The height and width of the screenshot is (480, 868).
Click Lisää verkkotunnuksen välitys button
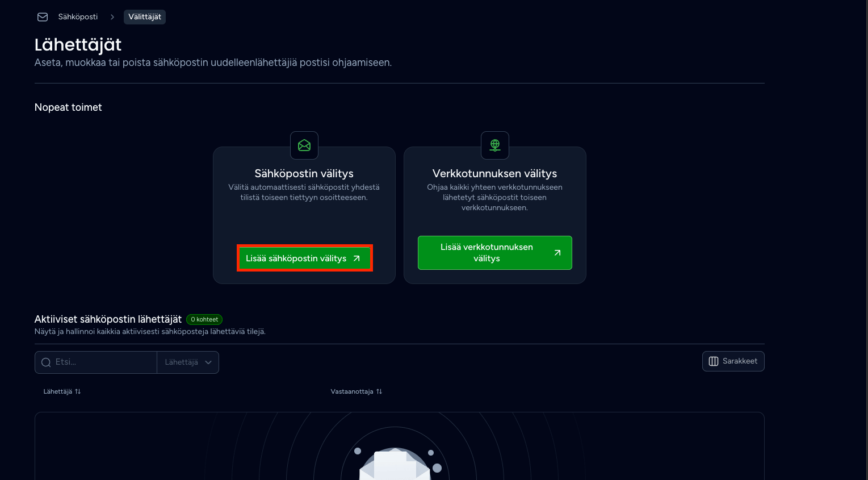pos(495,253)
